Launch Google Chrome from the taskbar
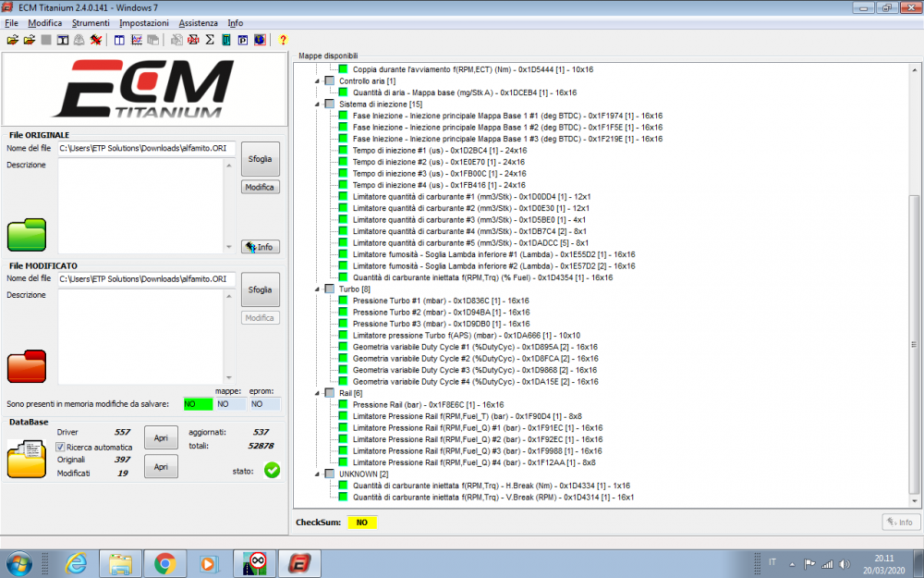This screenshot has width=924, height=578. (165, 564)
